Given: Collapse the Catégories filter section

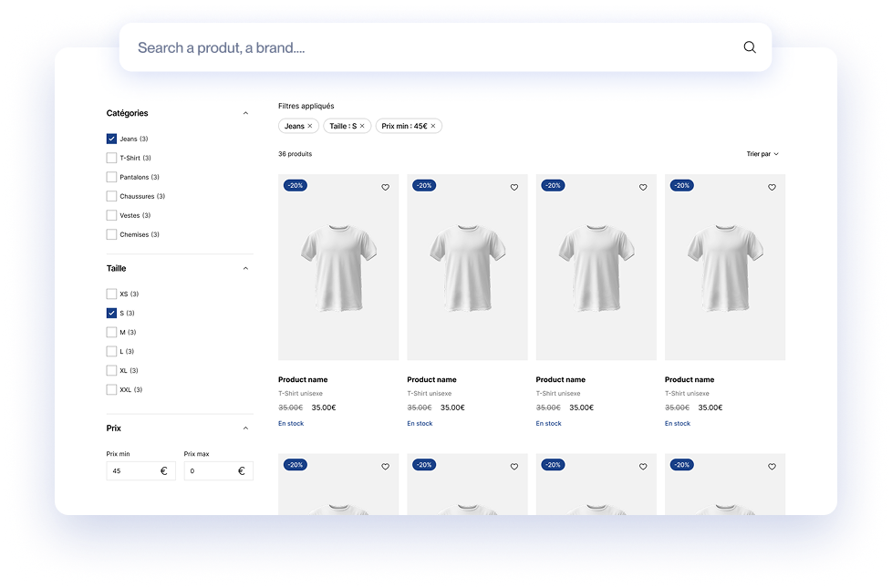Looking at the screenshot, I should coord(245,113).
